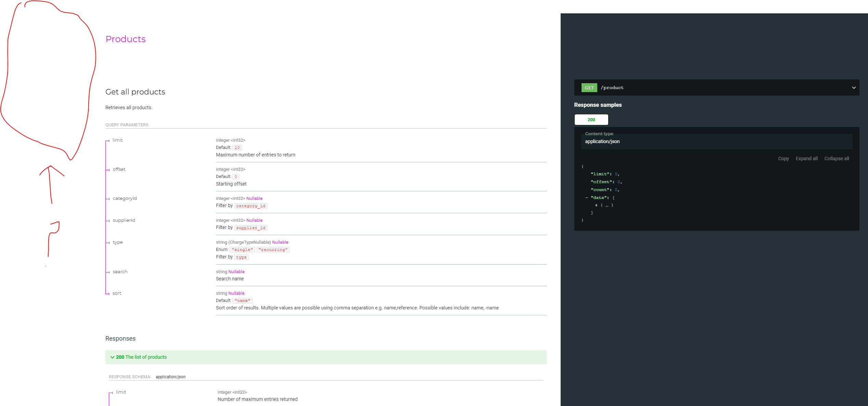Expand the hidden object inside the data array
868x406 pixels.
click(596, 205)
